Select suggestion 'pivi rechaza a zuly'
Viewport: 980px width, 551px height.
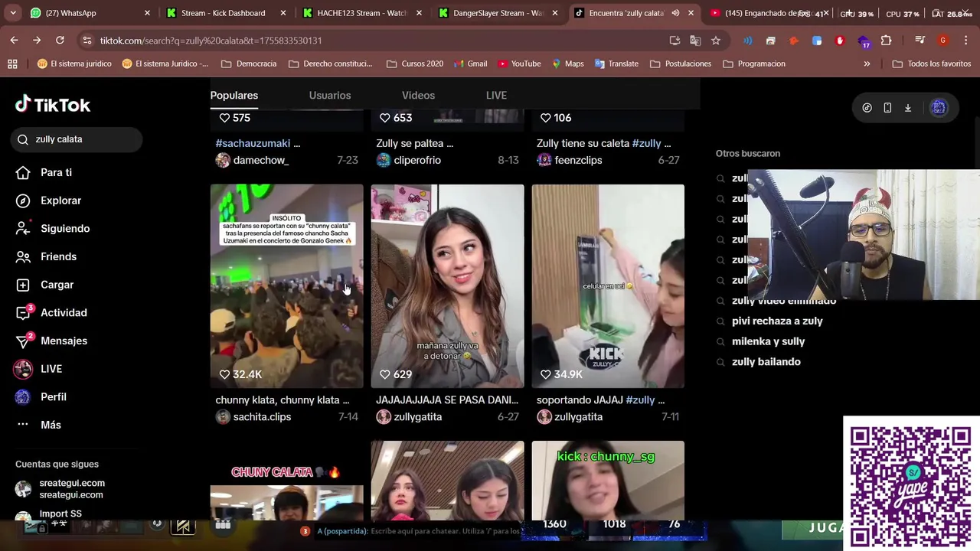777,321
